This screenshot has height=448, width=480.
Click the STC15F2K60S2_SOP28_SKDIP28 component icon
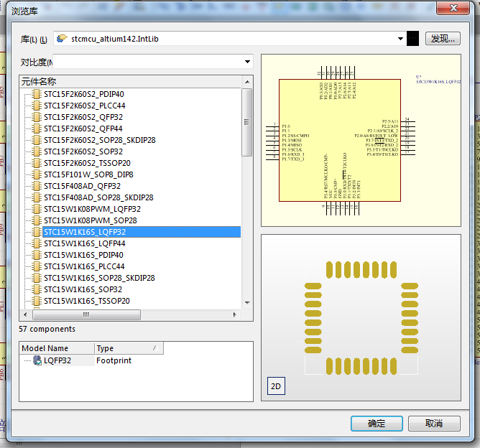click(x=37, y=140)
